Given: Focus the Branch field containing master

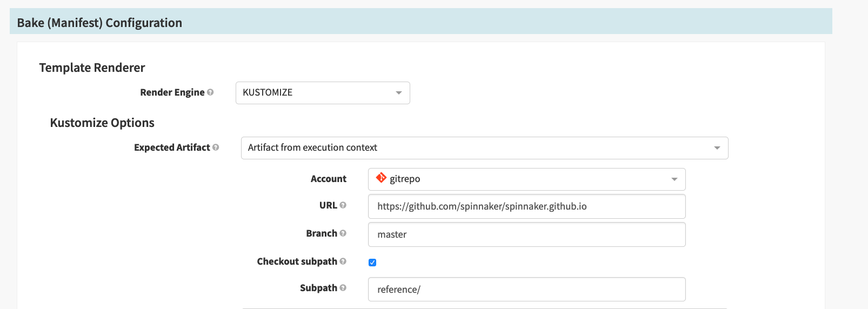Looking at the screenshot, I should coord(526,234).
